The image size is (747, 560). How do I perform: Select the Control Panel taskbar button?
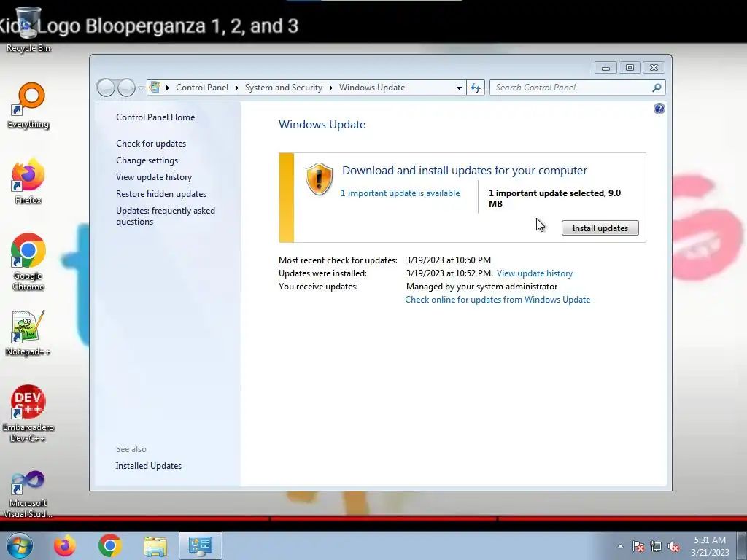(200, 545)
